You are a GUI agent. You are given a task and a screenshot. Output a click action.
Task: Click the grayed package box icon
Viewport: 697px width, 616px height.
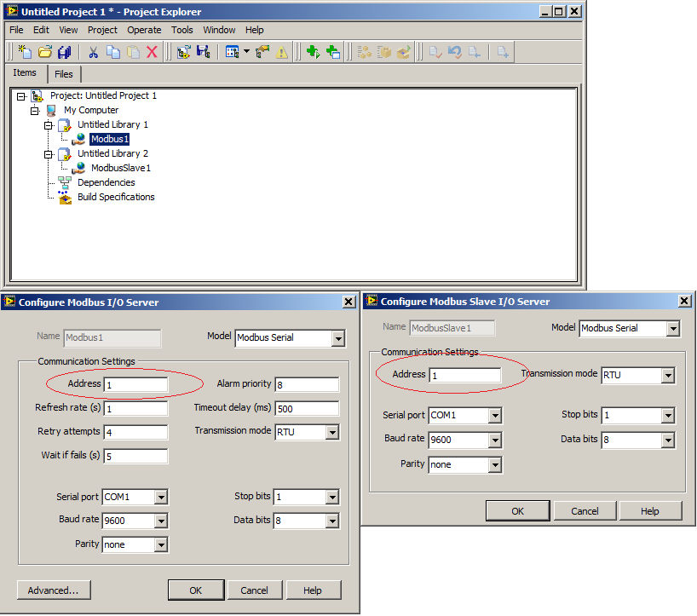point(384,52)
